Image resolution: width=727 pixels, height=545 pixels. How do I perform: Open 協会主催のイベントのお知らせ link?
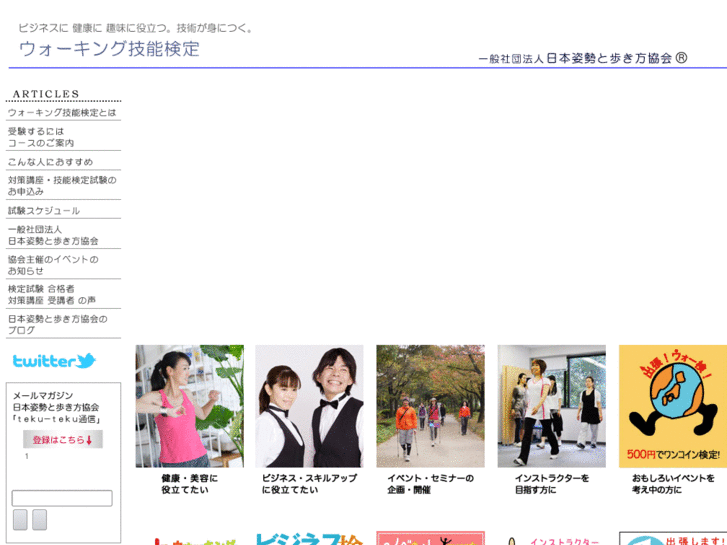53,265
